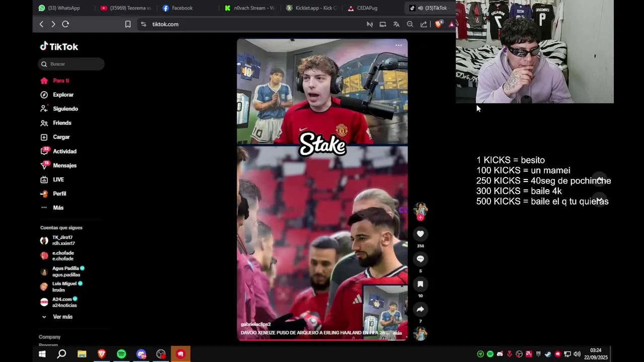Click the TikTok logo in the sidebar
The height and width of the screenshot is (362, 644).
point(59,46)
